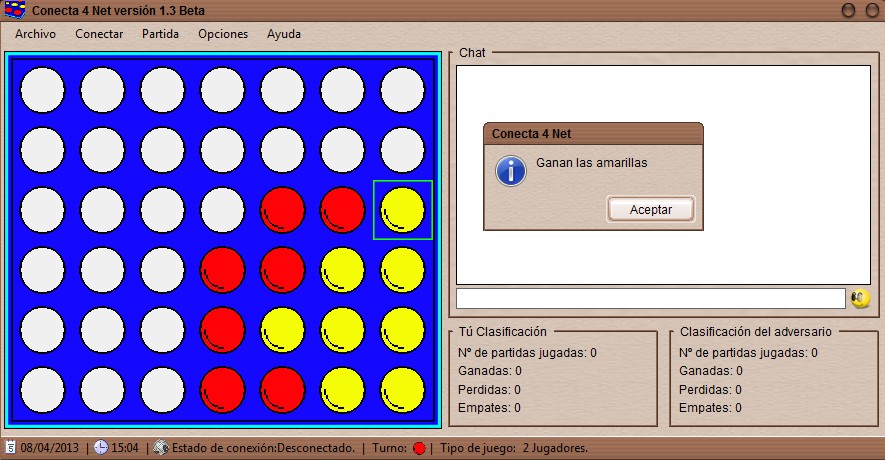Screen dimensions: 885x460
Task: Click the red turn indicator in status bar
Action: (419, 448)
